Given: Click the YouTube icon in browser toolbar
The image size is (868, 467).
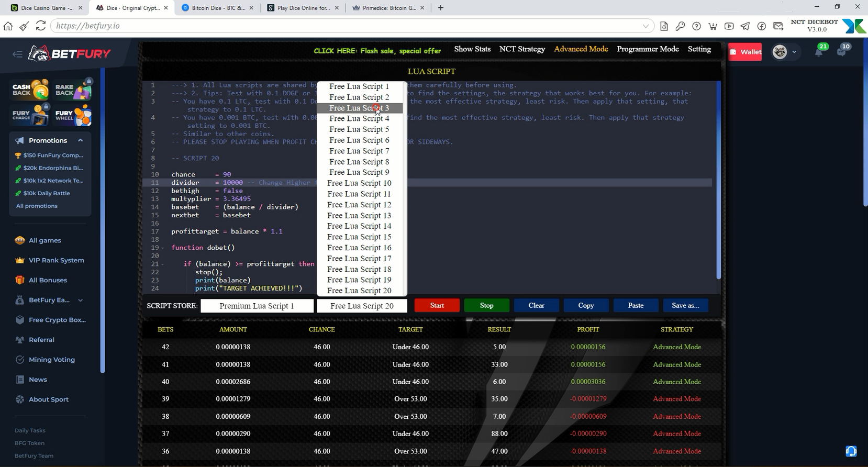Looking at the screenshot, I should pos(729,26).
